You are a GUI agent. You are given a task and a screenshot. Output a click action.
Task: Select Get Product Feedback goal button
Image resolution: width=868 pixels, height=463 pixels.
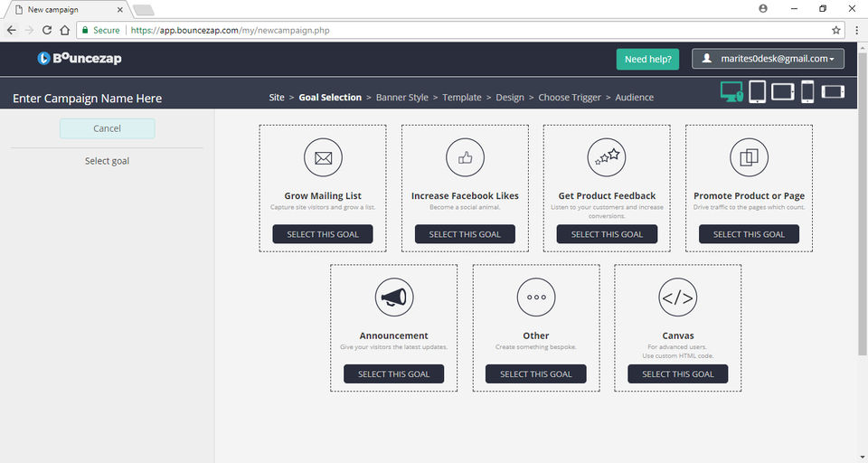point(607,234)
